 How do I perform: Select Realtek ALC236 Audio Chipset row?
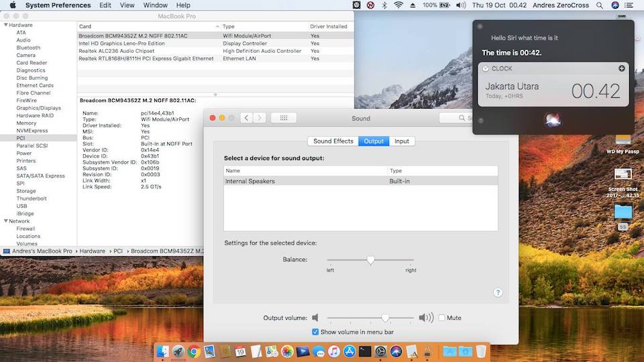tap(215, 51)
